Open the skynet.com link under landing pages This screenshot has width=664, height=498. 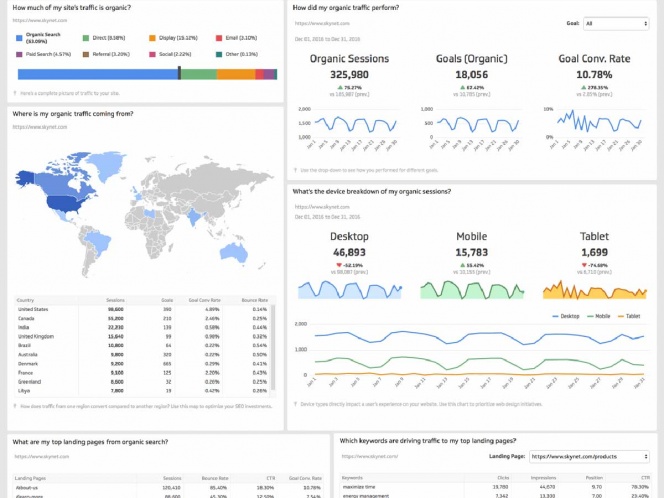(x=42, y=456)
